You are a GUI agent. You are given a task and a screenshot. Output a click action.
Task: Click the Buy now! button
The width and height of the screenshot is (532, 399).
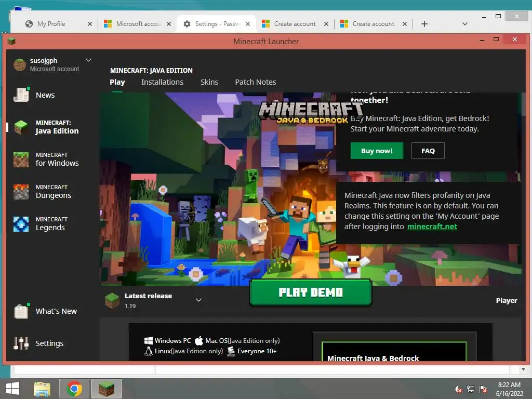click(377, 151)
